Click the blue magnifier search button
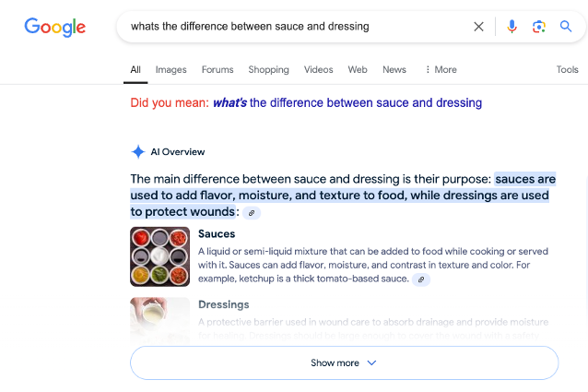Image resolution: width=588 pixels, height=392 pixels. pos(566,27)
